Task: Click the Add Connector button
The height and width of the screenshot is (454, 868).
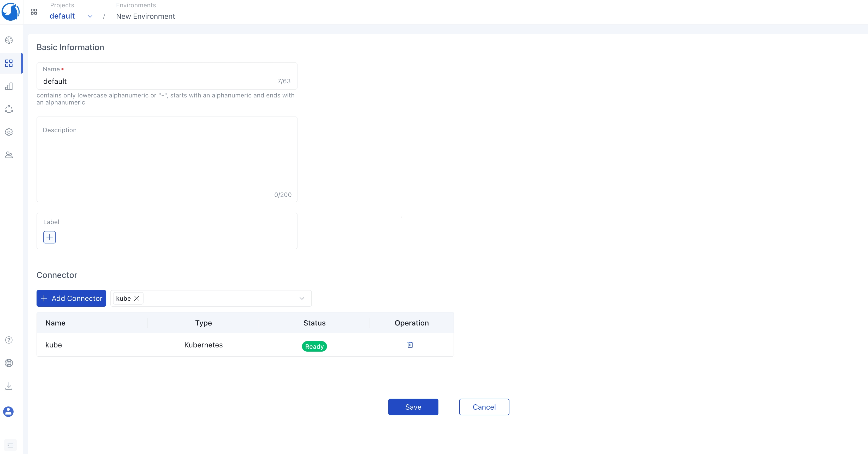Action: pyautogui.click(x=72, y=298)
